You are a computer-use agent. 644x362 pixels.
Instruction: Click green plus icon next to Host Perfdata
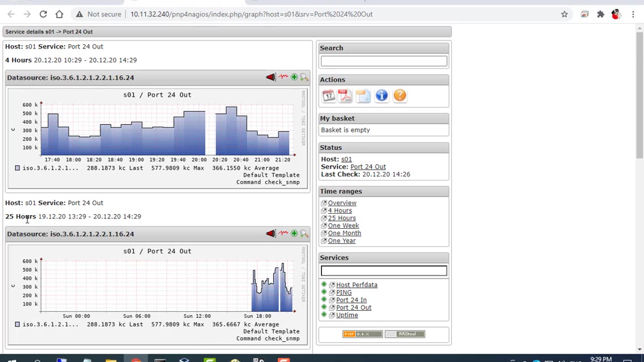(x=324, y=285)
